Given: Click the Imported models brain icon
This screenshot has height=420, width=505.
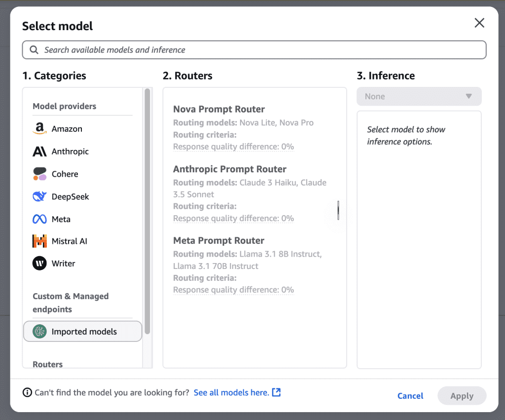Looking at the screenshot, I should [x=39, y=332].
